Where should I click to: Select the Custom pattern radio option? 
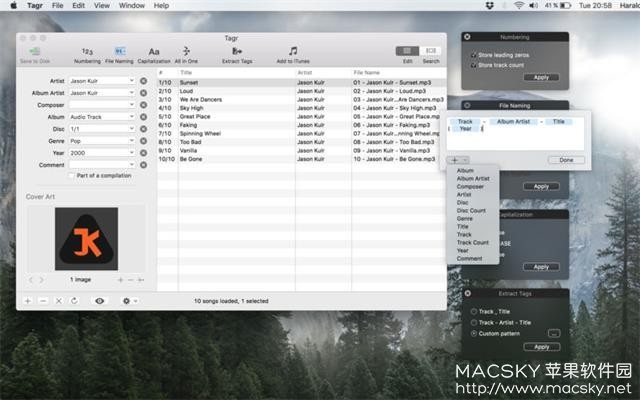474,333
